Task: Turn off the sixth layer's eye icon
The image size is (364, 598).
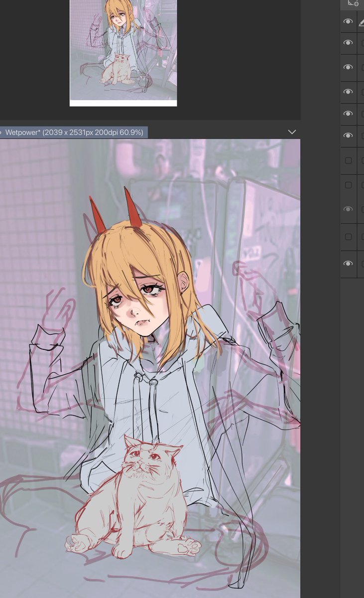Action: tap(348, 136)
